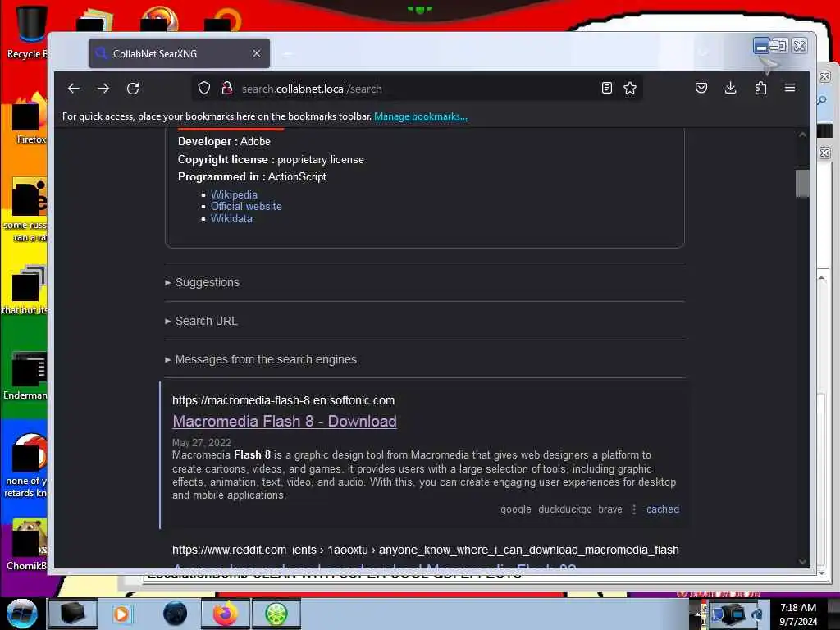Open the Downloads panel icon

coord(730,88)
